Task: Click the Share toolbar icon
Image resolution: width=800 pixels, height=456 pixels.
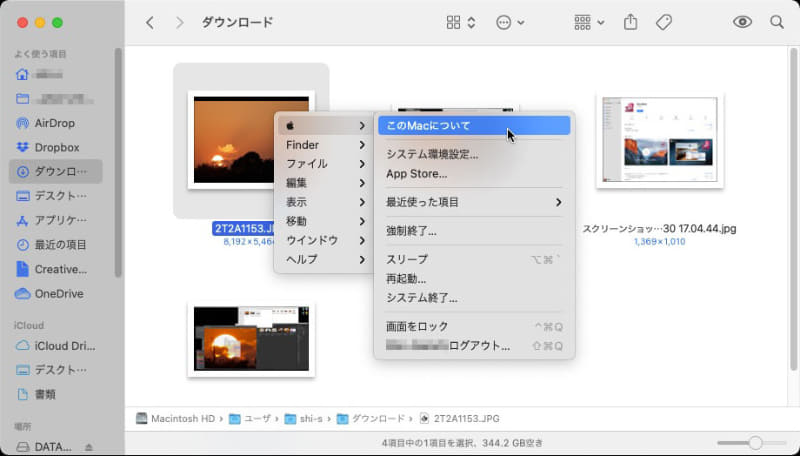Action: click(631, 22)
